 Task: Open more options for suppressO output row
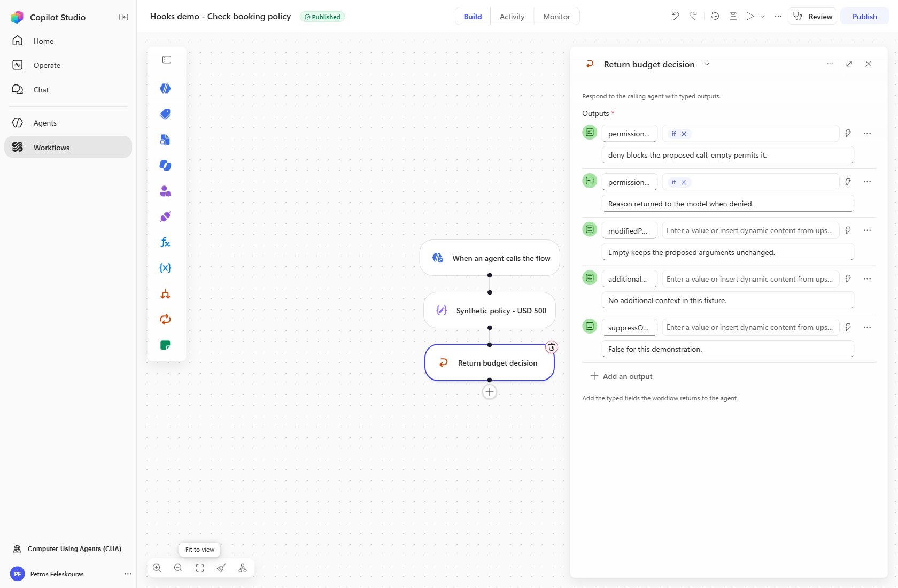point(868,327)
